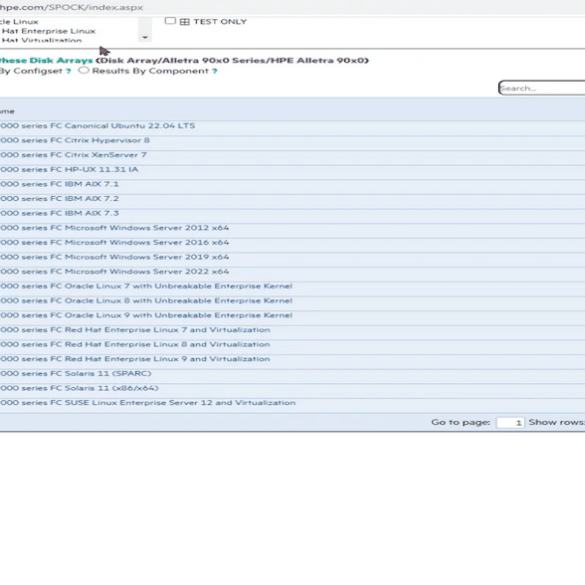Select Hat Enterprise Linux in the list
585x585 pixels.
click(49, 31)
